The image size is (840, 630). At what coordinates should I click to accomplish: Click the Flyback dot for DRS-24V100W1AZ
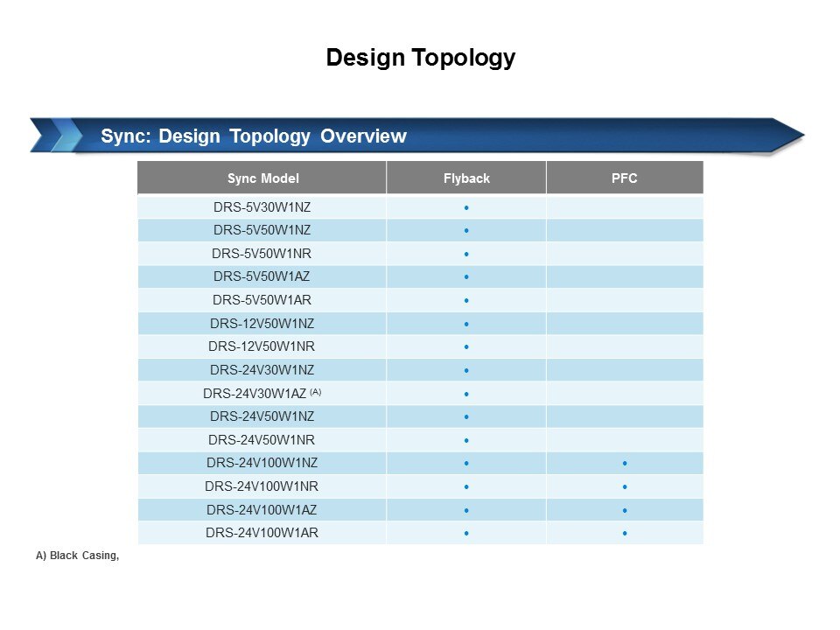tap(467, 510)
